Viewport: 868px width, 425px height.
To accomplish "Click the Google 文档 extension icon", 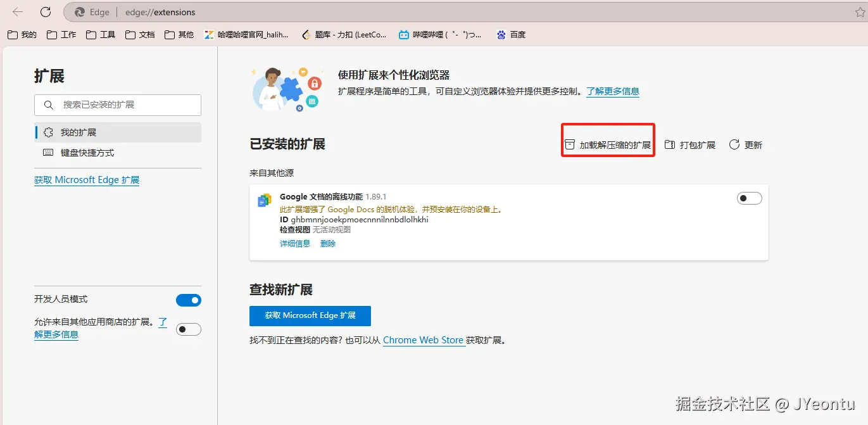I will coord(265,200).
